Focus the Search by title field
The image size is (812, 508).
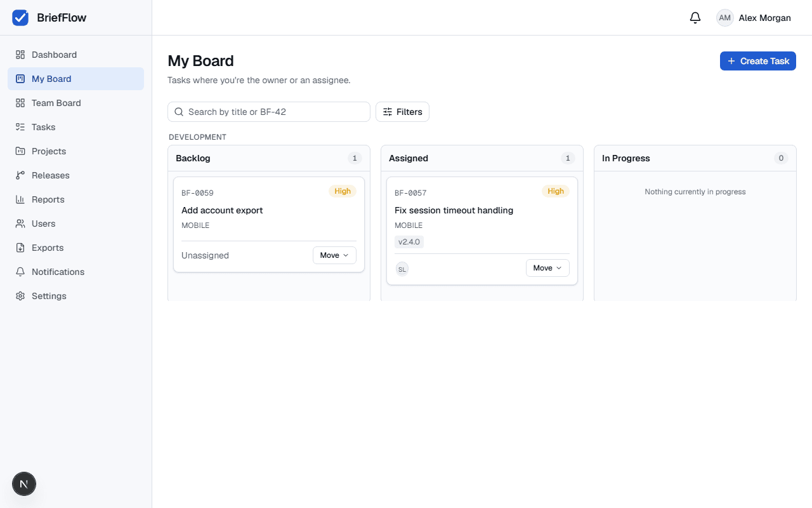click(269, 112)
